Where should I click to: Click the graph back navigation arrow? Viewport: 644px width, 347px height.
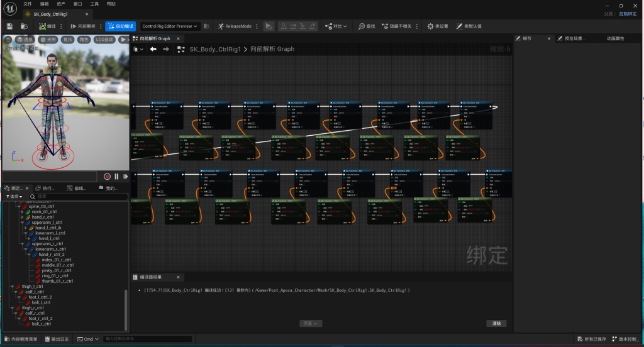click(153, 49)
